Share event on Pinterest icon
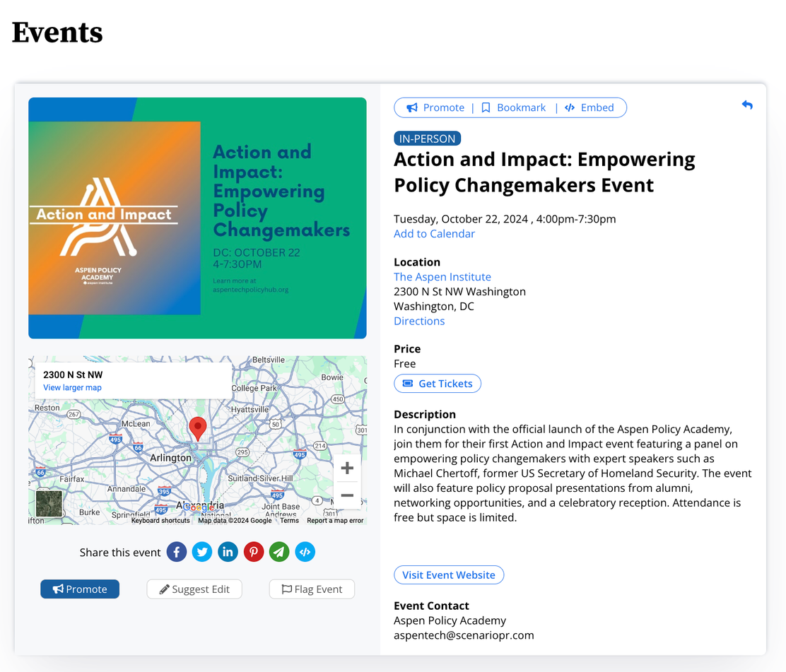This screenshot has width=786, height=672. [254, 552]
